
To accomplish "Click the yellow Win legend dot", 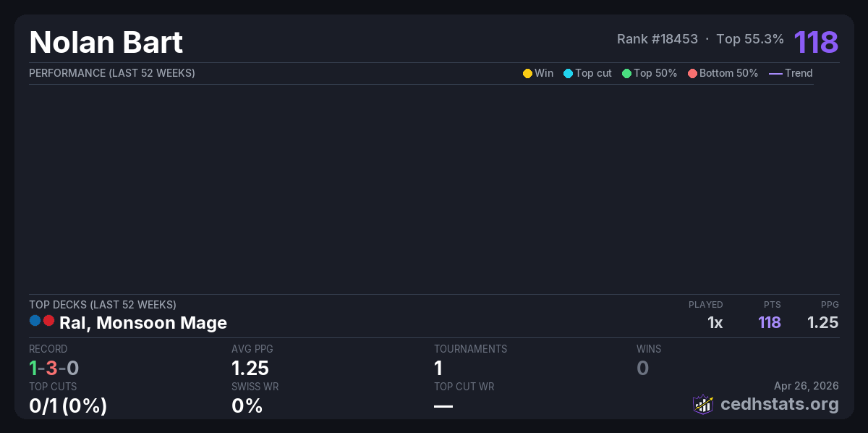I will point(527,73).
